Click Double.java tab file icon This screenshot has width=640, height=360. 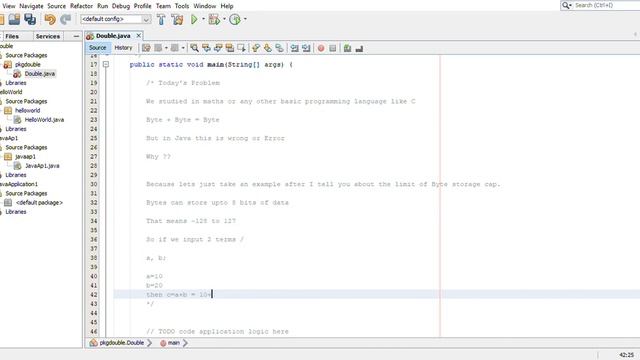pyautogui.click(x=90, y=36)
